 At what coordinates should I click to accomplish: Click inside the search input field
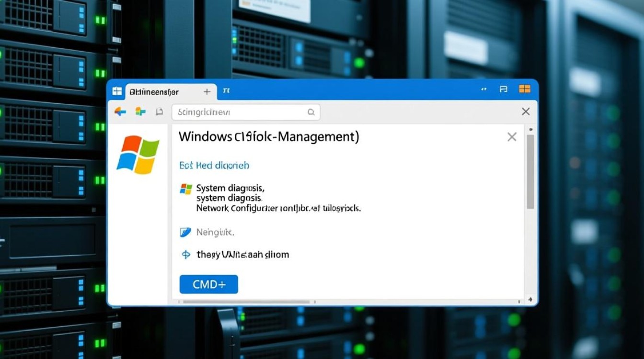[x=240, y=112]
